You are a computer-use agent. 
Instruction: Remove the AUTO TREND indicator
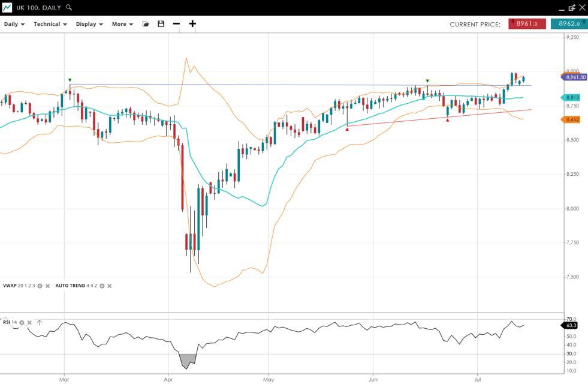click(x=110, y=286)
